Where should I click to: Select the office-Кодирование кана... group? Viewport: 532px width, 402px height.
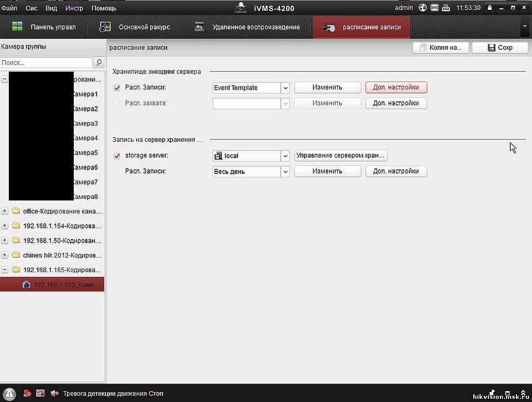tap(62, 211)
